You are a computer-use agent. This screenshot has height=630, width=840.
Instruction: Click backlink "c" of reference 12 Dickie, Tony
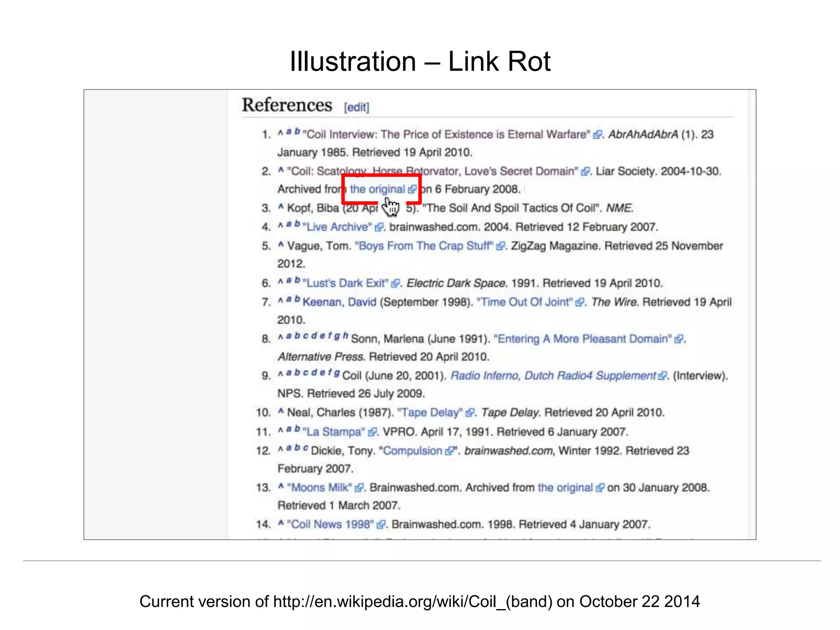pyautogui.click(x=306, y=448)
